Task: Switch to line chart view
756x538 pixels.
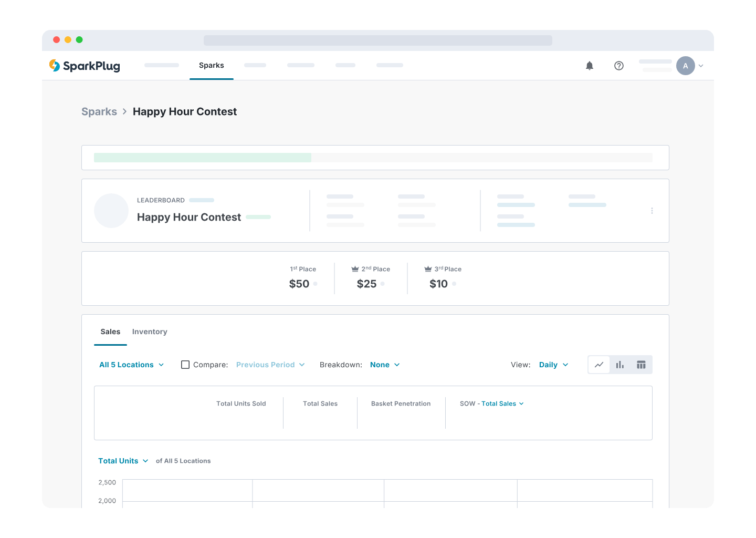Action: 599,365
